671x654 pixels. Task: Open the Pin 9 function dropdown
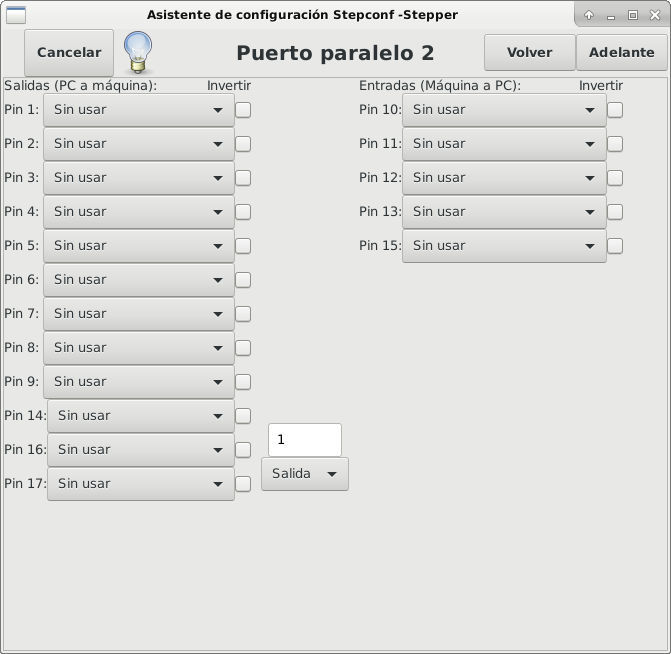point(139,382)
